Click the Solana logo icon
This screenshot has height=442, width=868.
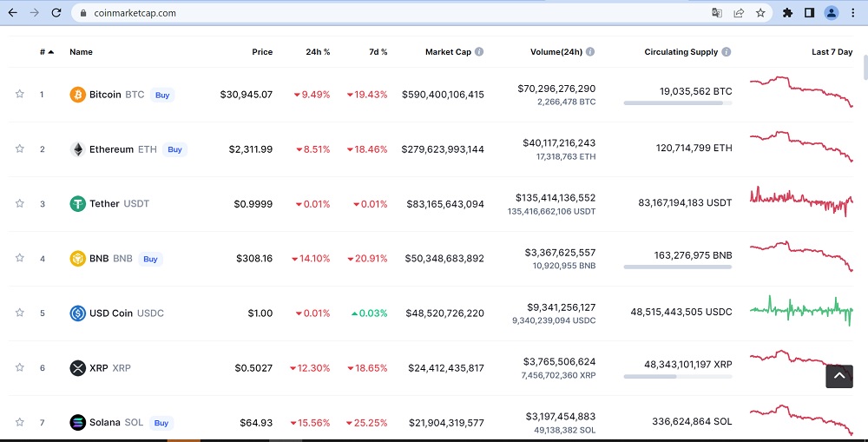pyautogui.click(x=77, y=423)
